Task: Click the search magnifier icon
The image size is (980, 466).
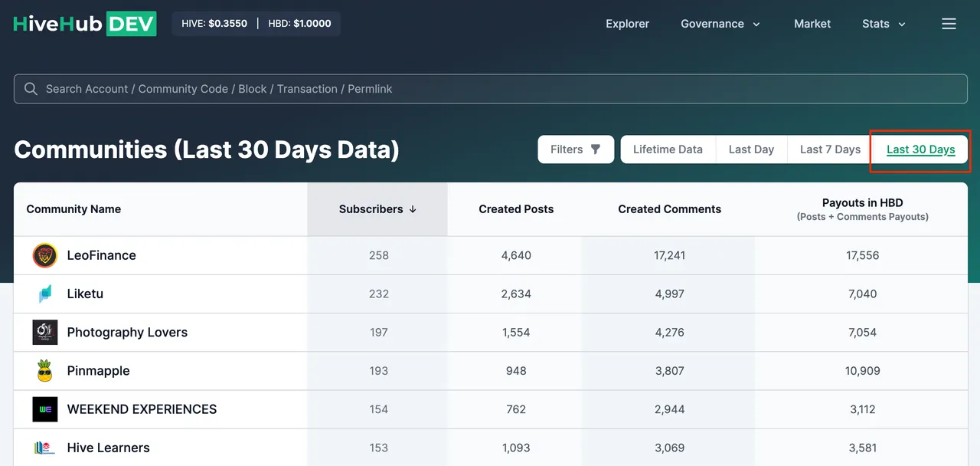Action: coord(31,89)
